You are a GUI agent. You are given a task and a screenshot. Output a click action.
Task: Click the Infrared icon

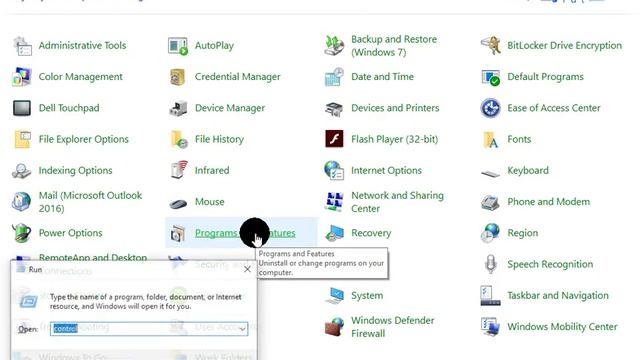pyautogui.click(x=178, y=170)
